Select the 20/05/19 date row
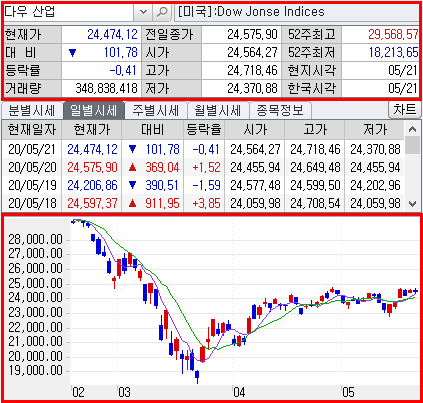Viewport: 423px width, 403px height. 203,185
